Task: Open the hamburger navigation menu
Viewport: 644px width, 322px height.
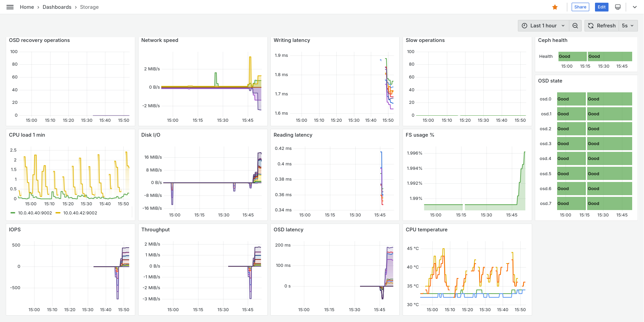Action: [x=10, y=7]
